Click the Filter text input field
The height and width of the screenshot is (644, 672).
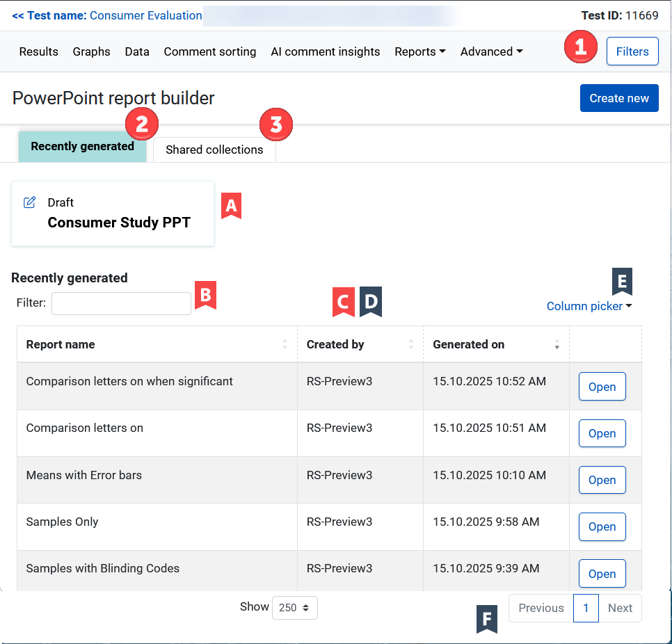121,303
